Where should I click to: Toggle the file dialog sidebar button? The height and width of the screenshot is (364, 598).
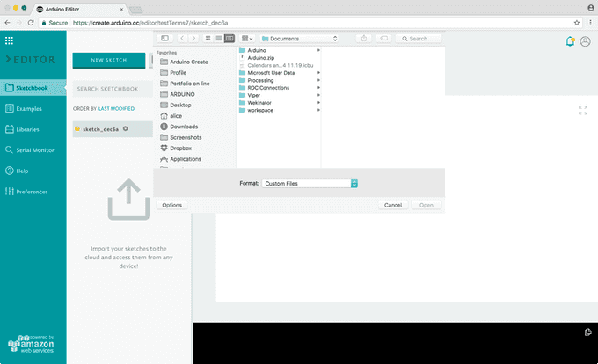pyautogui.click(x=164, y=39)
